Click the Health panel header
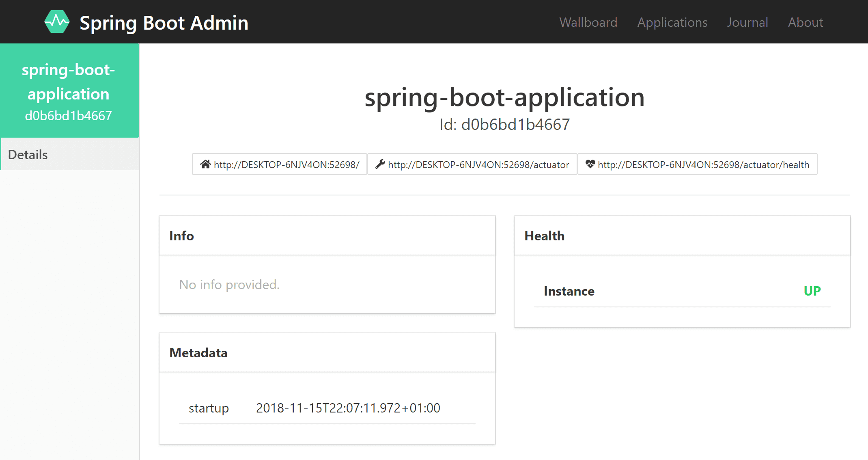The width and height of the screenshot is (868, 460). click(x=544, y=236)
